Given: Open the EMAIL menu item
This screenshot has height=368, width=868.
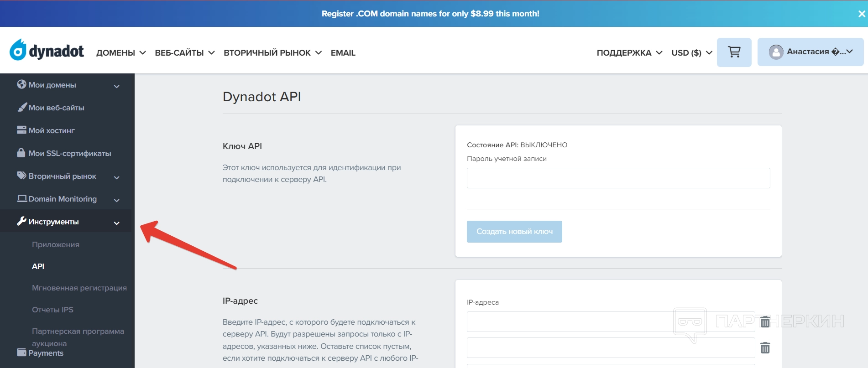Looking at the screenshot, I should tap(343, 53).
